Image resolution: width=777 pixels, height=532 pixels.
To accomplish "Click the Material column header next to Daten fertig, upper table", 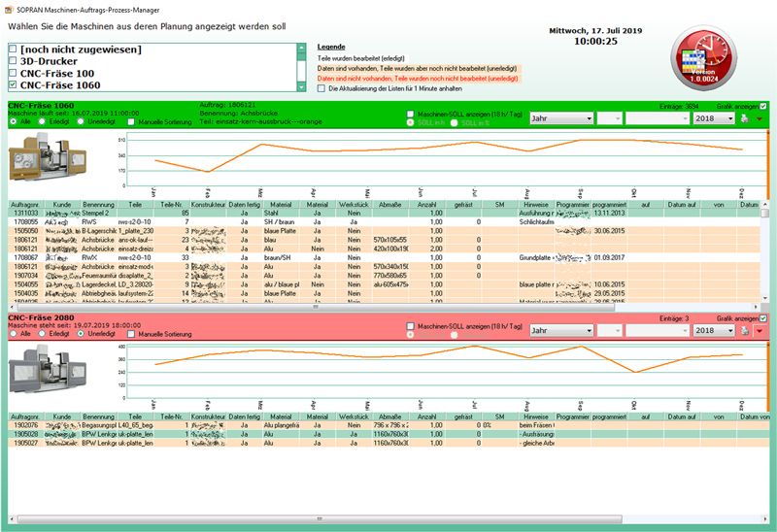I will coord(281,204).
